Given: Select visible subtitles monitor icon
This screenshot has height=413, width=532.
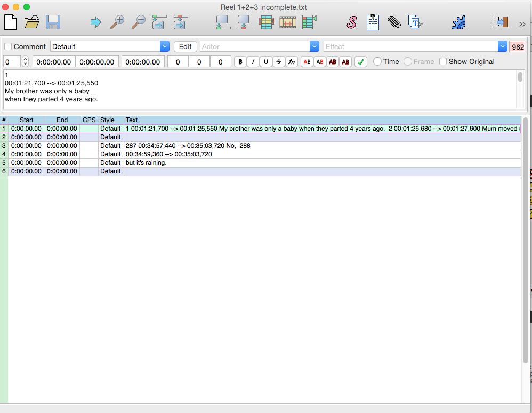Looking at the screenshot, I should [x=223, y=22].
